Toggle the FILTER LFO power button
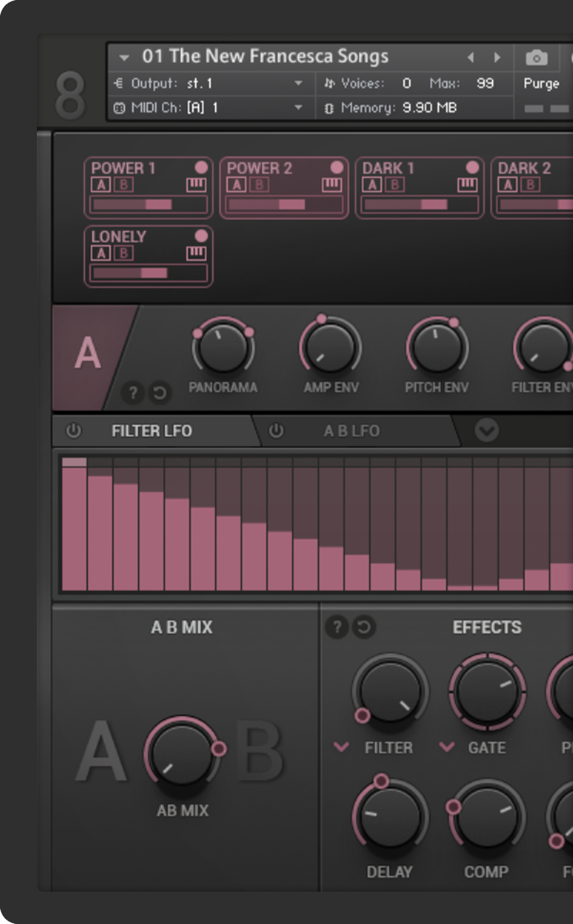 [x=74, y=431]
